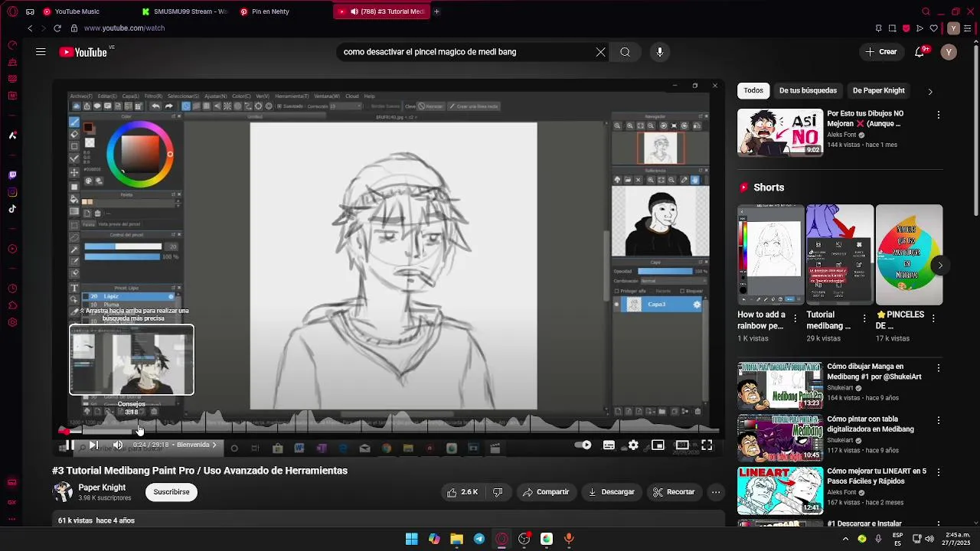This screenshot has width=980, height=551.
Task: Click inside the YouTube search field
Action: (464, 52)
